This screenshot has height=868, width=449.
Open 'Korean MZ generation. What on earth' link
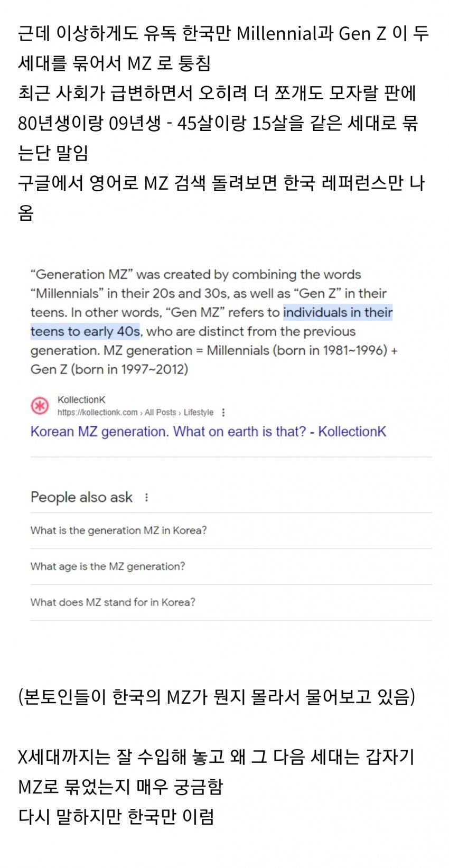(208, 432)
